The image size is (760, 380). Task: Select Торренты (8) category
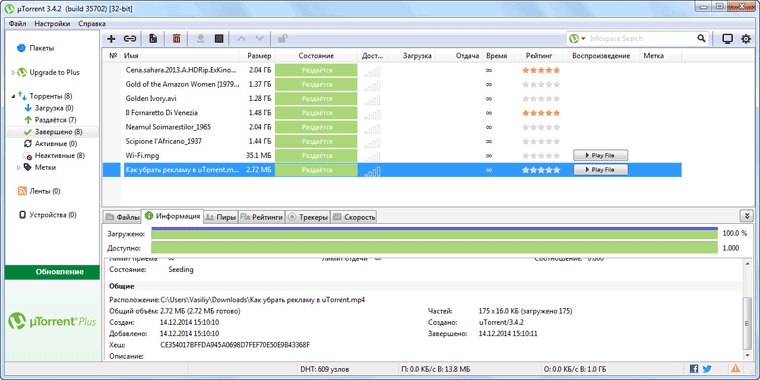point(50,96)
